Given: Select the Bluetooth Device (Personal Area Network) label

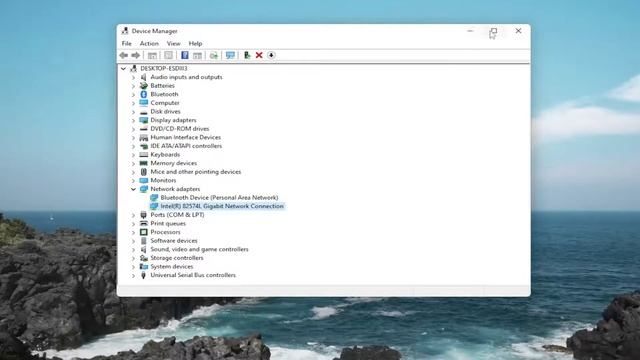Looking at the screenshot, I should [219, 198].
